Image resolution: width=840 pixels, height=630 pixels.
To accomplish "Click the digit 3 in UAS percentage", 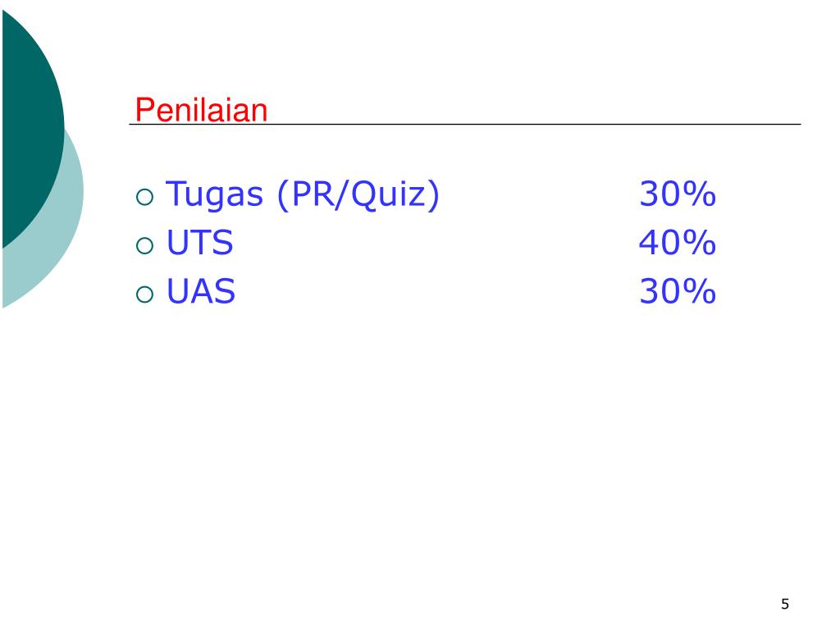I will [649, 291].
